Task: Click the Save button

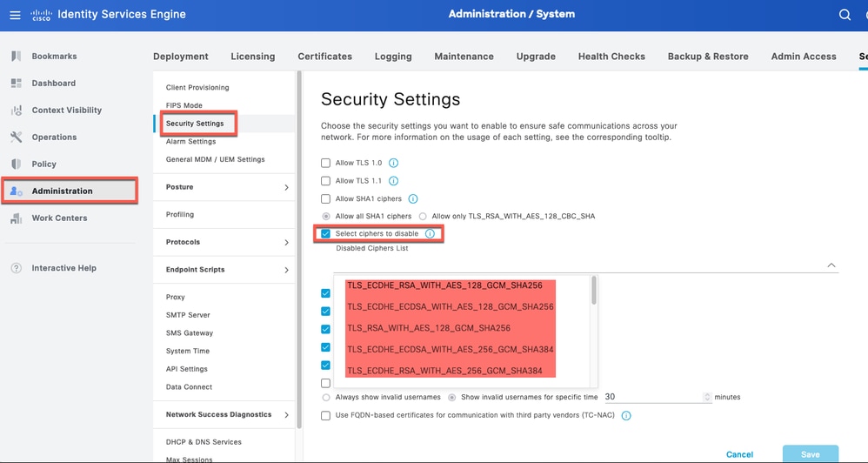Action: [811, 453]
